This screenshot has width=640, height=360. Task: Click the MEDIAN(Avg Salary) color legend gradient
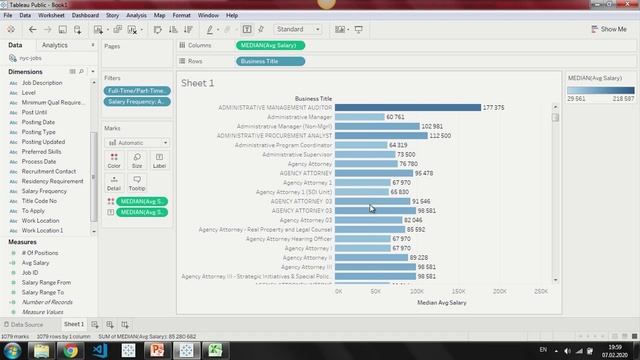(x=601, y=91)
